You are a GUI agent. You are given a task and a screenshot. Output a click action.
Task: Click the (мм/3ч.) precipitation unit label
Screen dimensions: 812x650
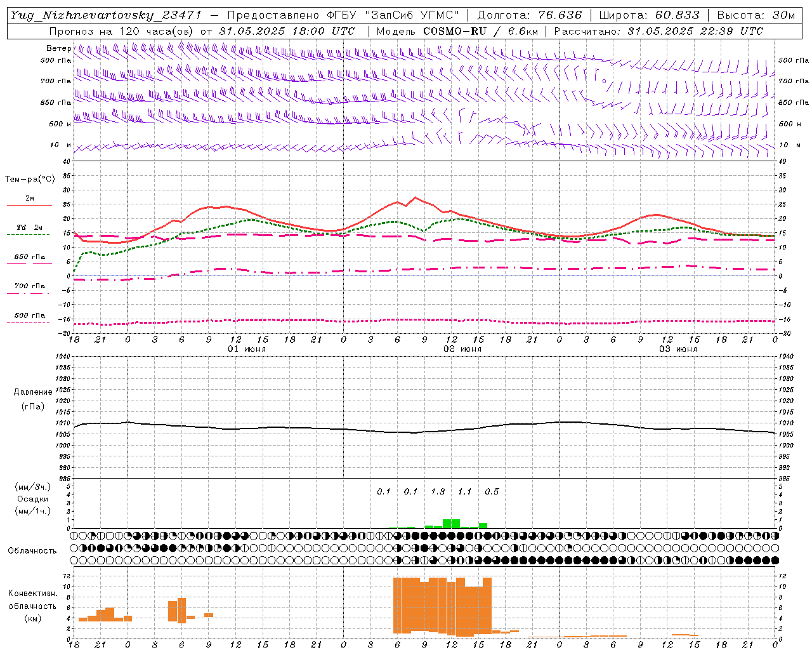(x=33, y=487)
